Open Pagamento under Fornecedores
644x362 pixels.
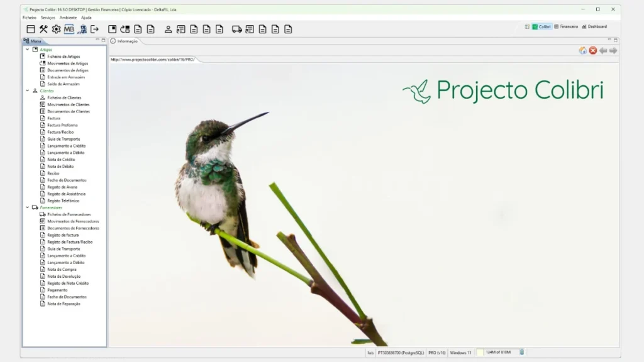[57, 290]
